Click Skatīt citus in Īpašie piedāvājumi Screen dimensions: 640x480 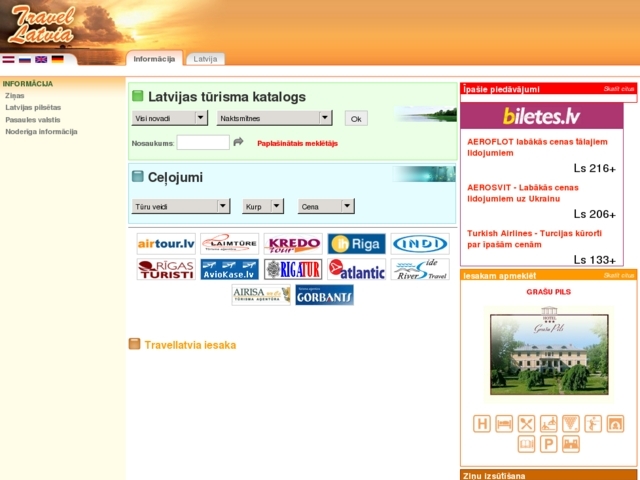pyautogui.click(x=619, y=89)
